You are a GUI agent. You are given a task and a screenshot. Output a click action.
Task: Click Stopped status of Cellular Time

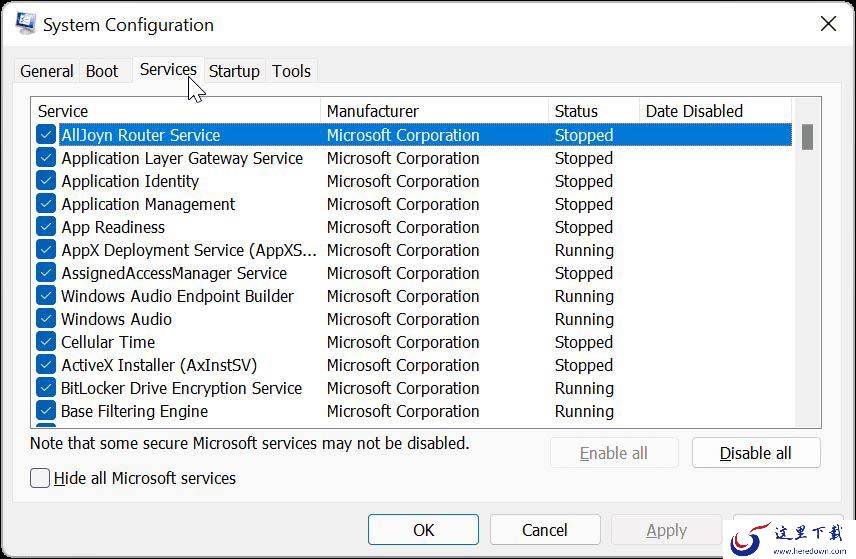[x=584, y=341]
